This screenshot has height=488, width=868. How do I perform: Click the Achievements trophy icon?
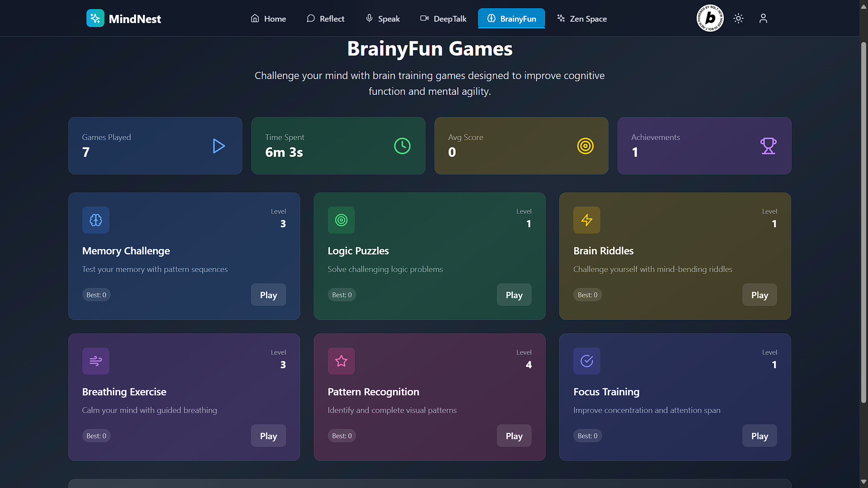click(768, 146)
